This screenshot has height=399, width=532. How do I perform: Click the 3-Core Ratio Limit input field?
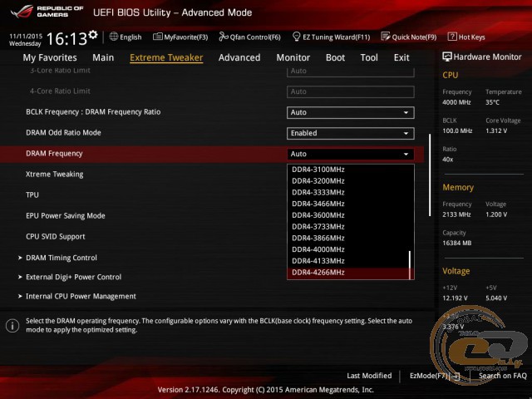coord(351,71)
